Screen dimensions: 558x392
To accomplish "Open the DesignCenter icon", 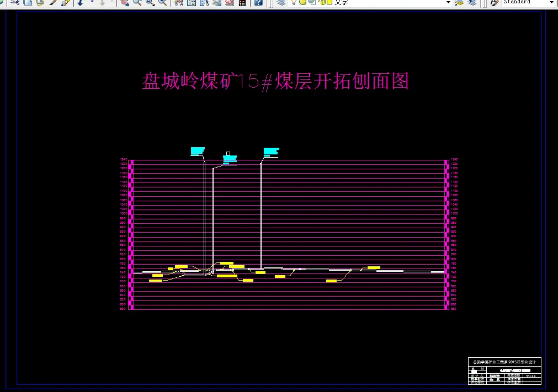I will [192, 2].
